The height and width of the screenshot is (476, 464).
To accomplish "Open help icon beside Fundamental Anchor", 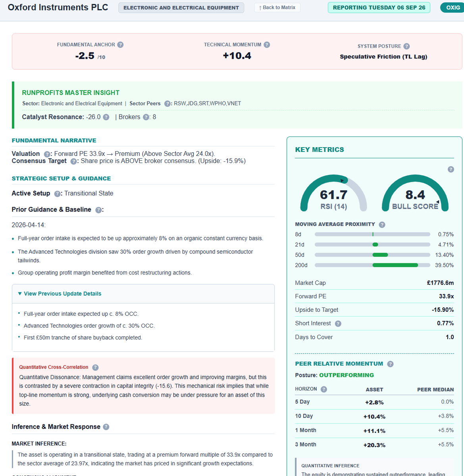I will (x=120, y=45).
